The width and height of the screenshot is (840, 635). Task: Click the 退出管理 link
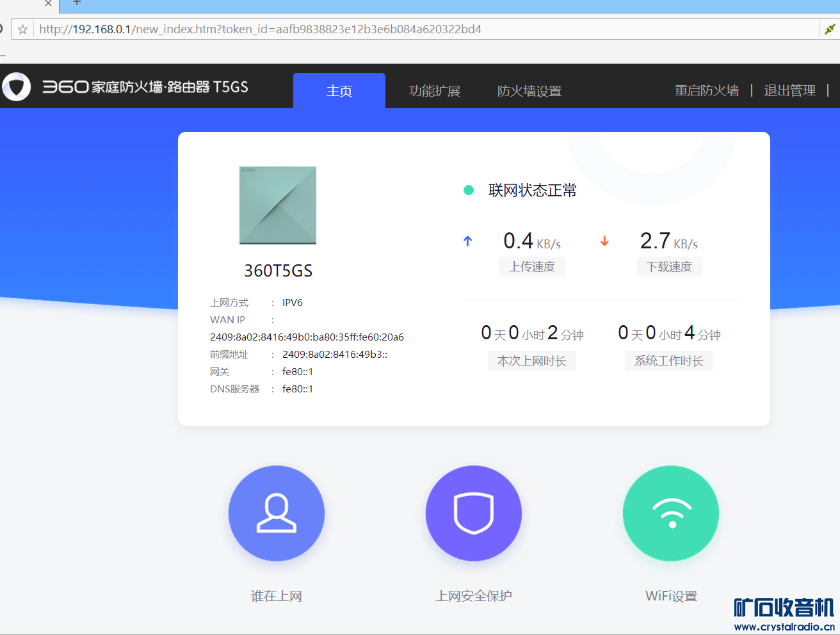pos(790,90)
